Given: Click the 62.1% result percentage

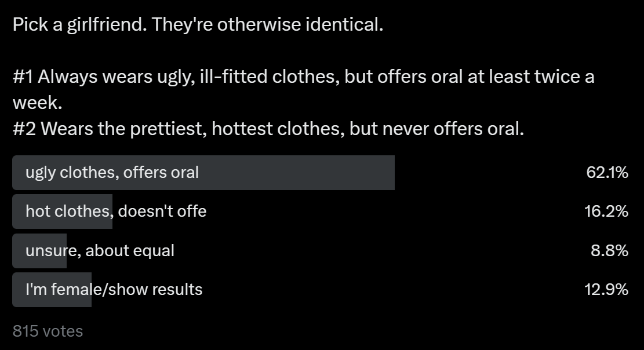Looking at the screenshot, I should [607, 173].
